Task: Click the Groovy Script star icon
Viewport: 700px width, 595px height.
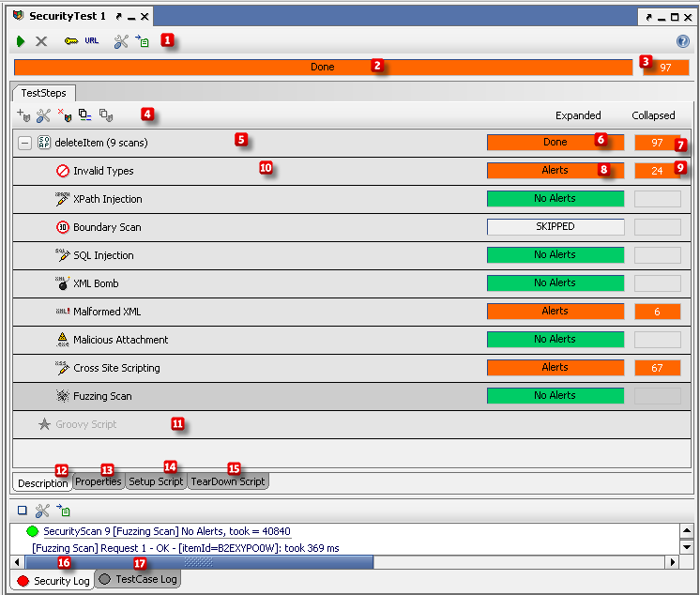Action: tap(44, 423)
